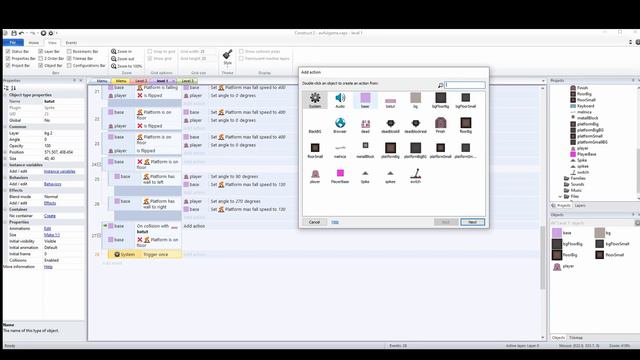The width and height of the screenshot is (640, 360).
Task: Collapse Object type properties section
Action: [x=6, y=95]
